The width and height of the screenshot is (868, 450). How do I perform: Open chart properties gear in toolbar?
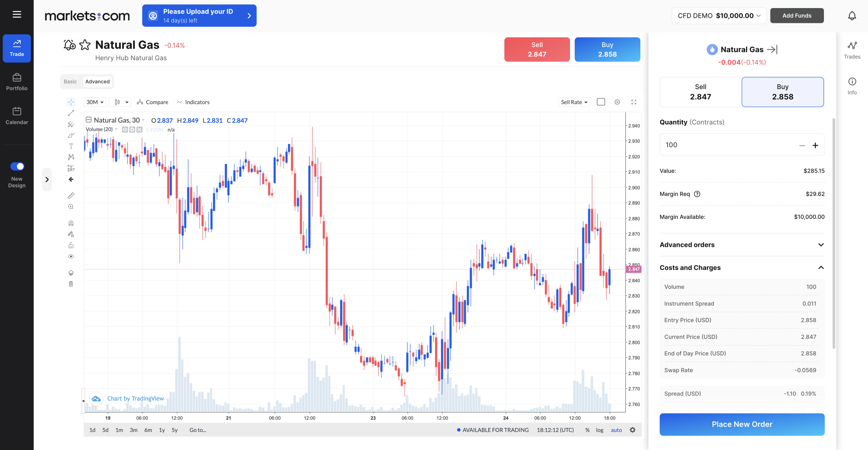point(617,102)
